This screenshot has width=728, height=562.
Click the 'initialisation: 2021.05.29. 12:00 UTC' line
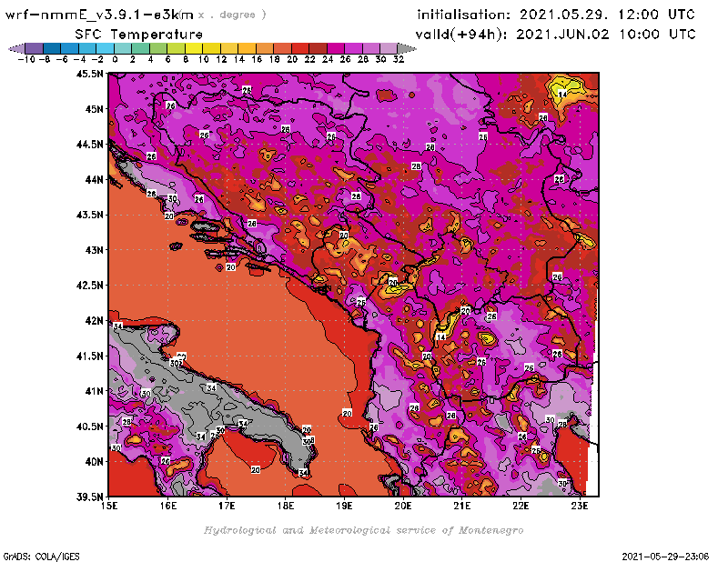click(556, 15)
